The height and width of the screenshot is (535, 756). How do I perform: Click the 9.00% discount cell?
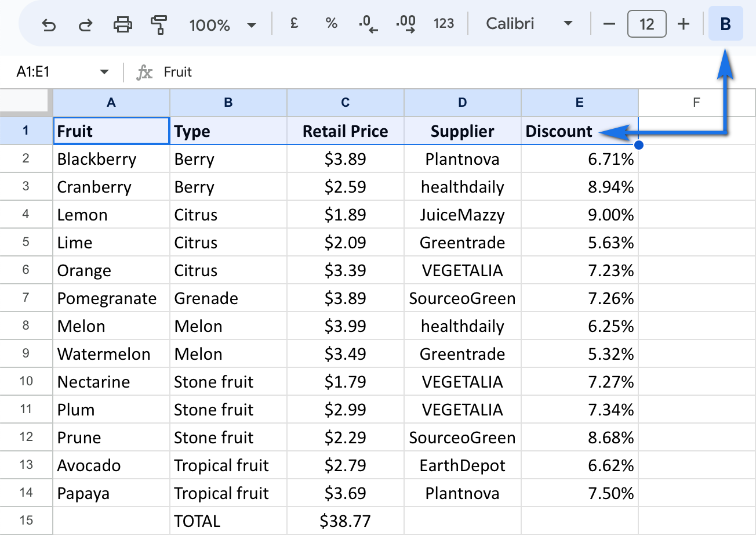pos(580,215)
